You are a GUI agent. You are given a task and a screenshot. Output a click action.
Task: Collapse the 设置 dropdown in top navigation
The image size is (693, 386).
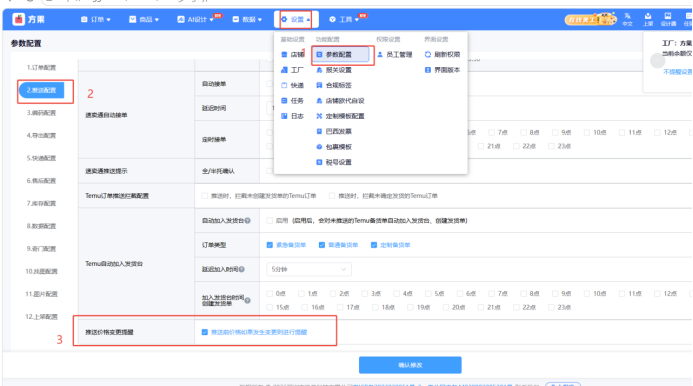coord(296,19)
